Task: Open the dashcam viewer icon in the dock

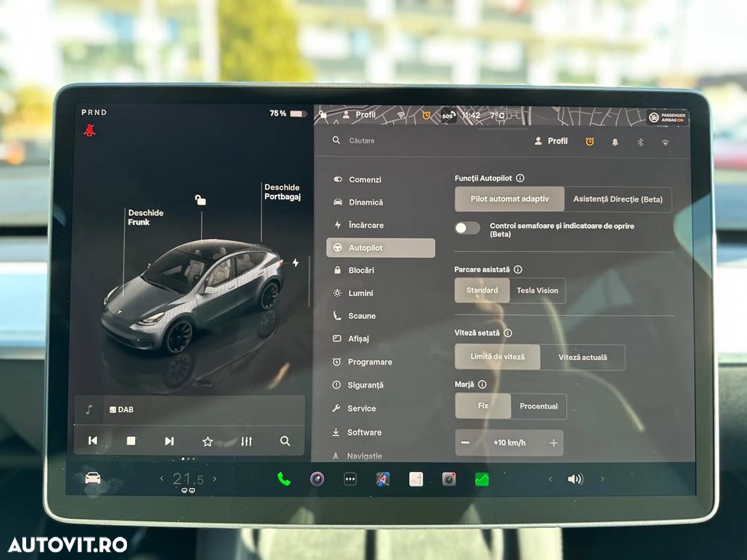Action: [449, 479]
